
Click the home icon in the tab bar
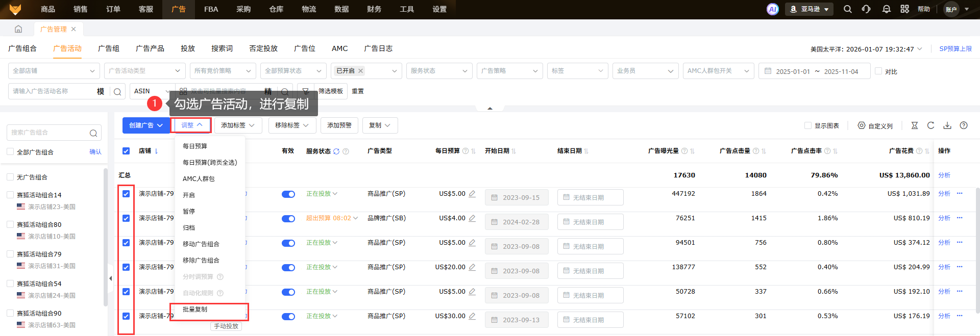pos(18,29)
